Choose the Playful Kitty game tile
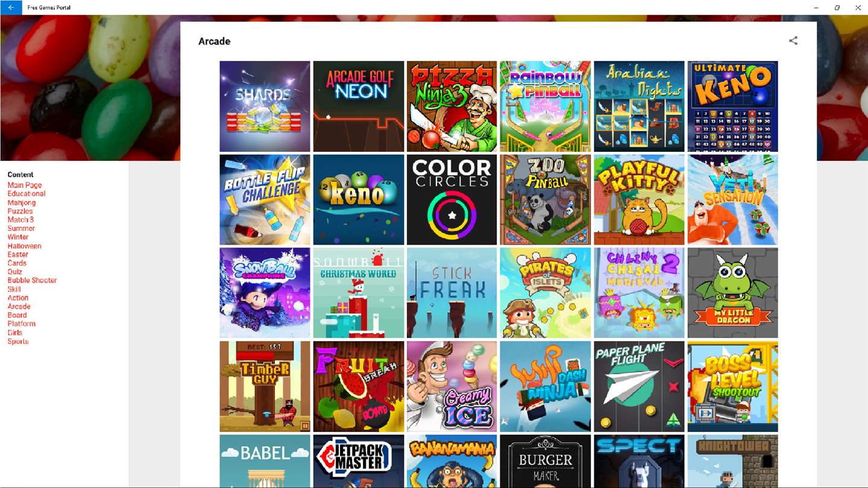Viewport: 868px width, 488px height. click(x=639, y=199)
